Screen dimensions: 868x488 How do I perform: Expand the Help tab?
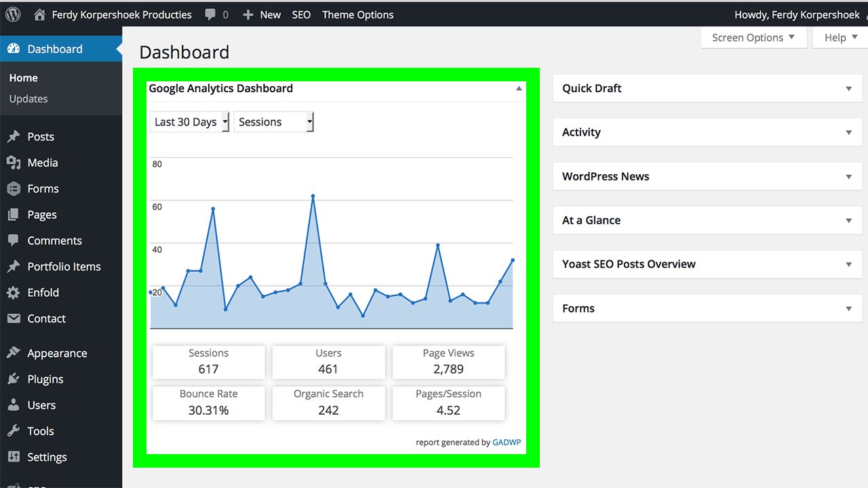tap(840, 38)
